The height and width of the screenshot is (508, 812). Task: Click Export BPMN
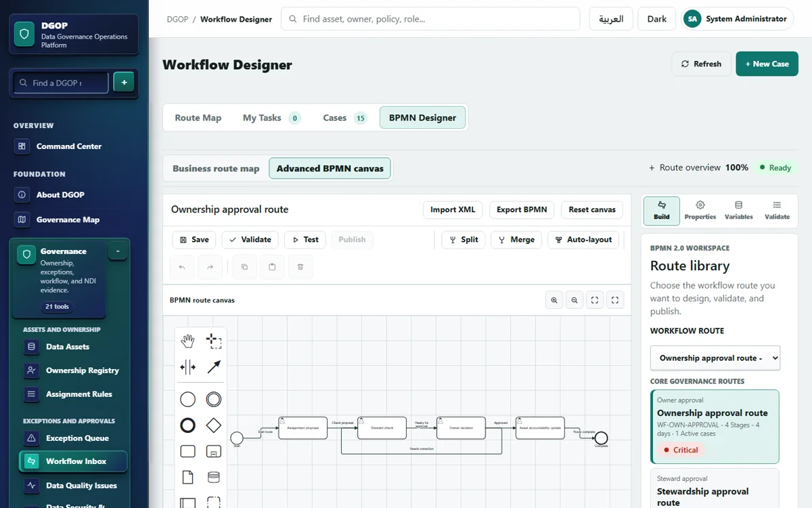pos(522,210)
